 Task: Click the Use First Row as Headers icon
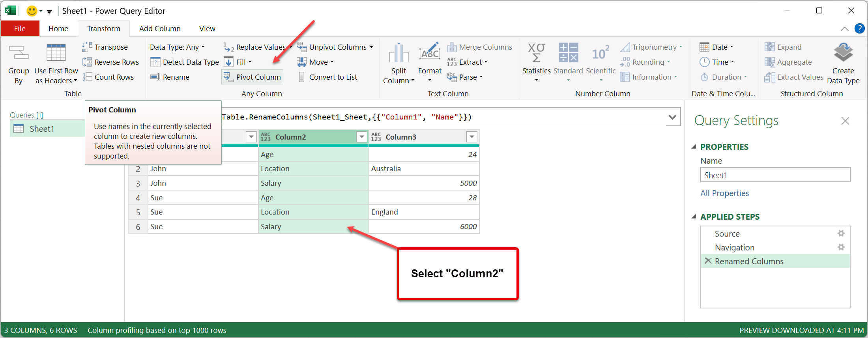pos(56,53)
